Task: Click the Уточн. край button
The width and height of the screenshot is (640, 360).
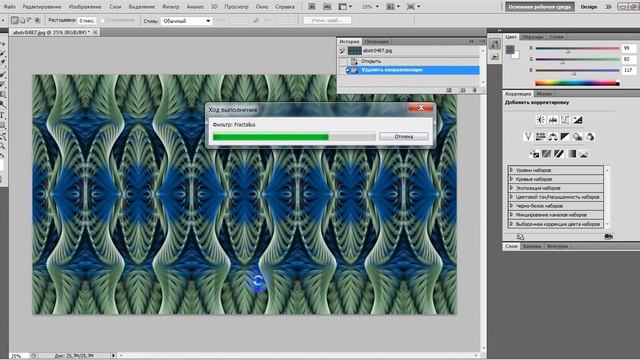Action: [327, 20]
